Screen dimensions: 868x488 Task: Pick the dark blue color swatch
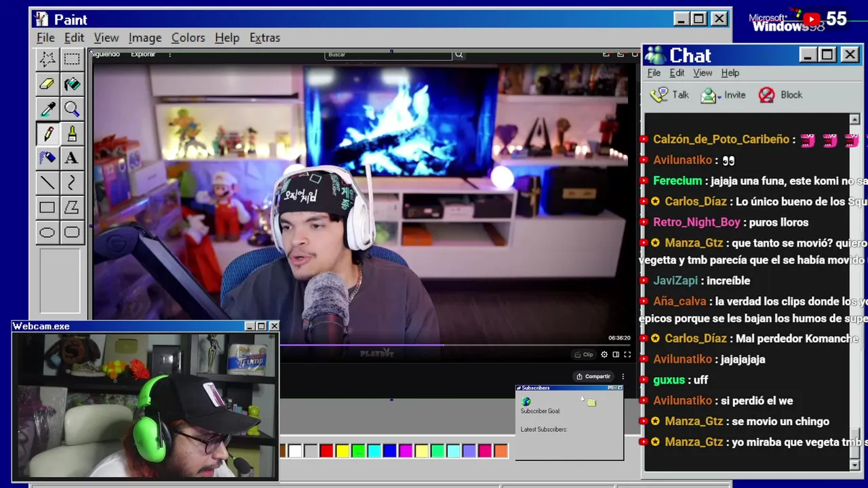click(x=390, y=451)
